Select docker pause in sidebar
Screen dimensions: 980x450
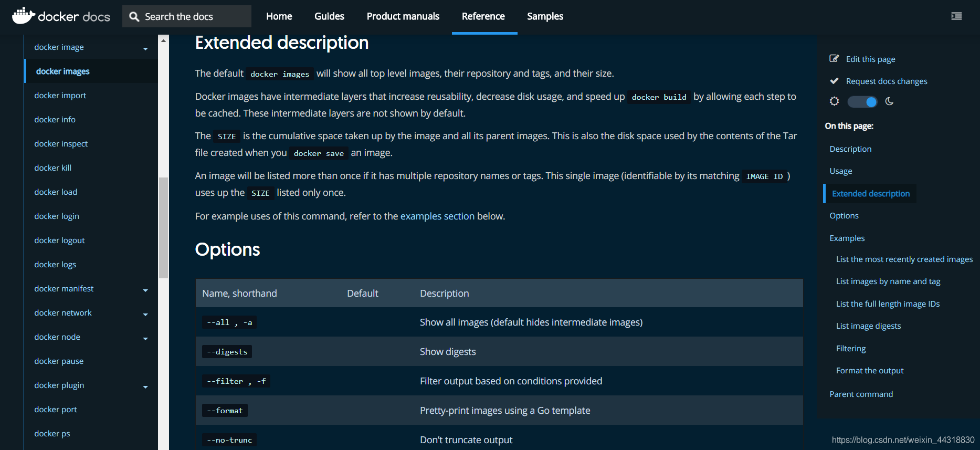tap(59, 361)
